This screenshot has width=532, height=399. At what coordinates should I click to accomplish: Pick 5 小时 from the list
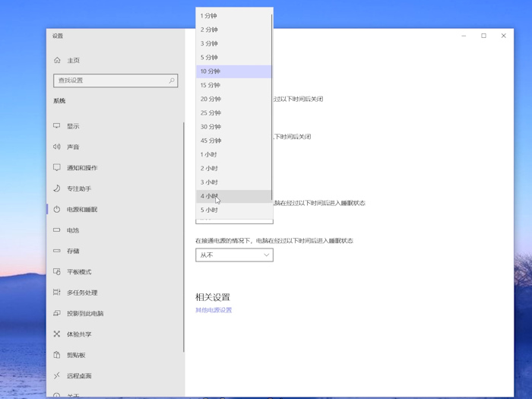234,211
